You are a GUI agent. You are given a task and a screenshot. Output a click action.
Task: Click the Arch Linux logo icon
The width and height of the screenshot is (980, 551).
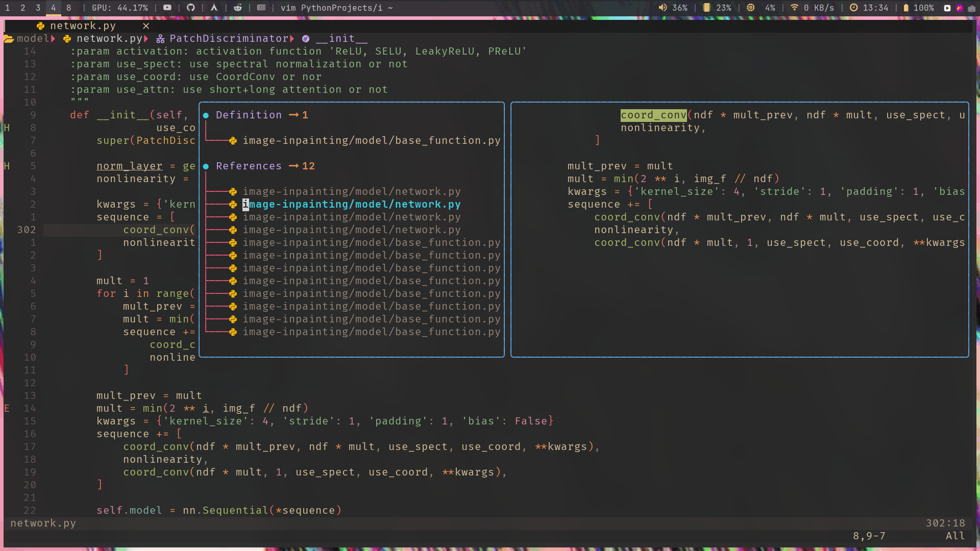pos(214,8)
